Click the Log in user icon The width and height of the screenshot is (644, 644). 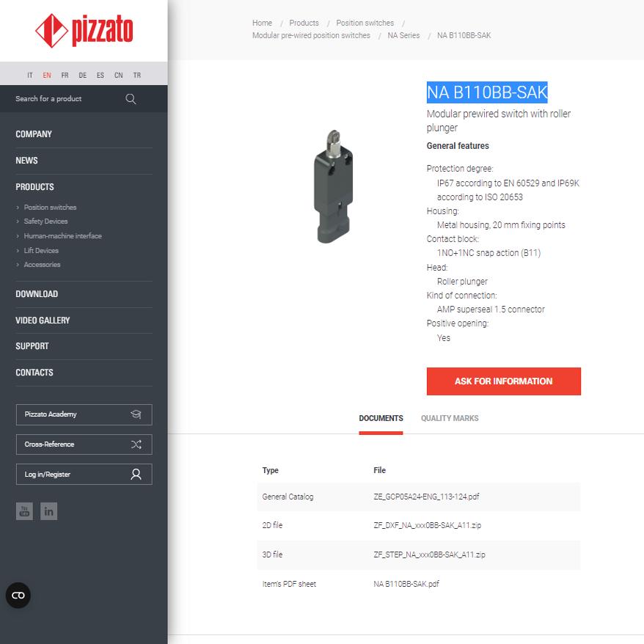click(136, 475)
